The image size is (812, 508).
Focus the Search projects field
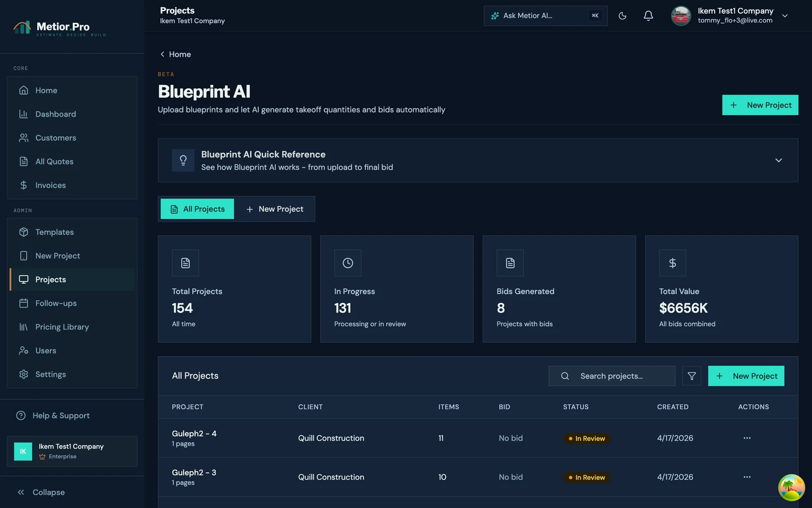(x=612, y=376)
